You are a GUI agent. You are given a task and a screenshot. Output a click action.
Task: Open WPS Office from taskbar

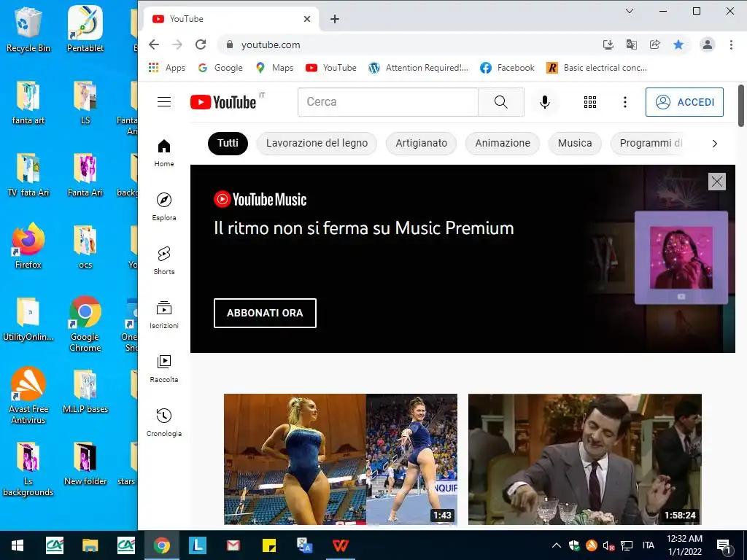coord(340,545)
